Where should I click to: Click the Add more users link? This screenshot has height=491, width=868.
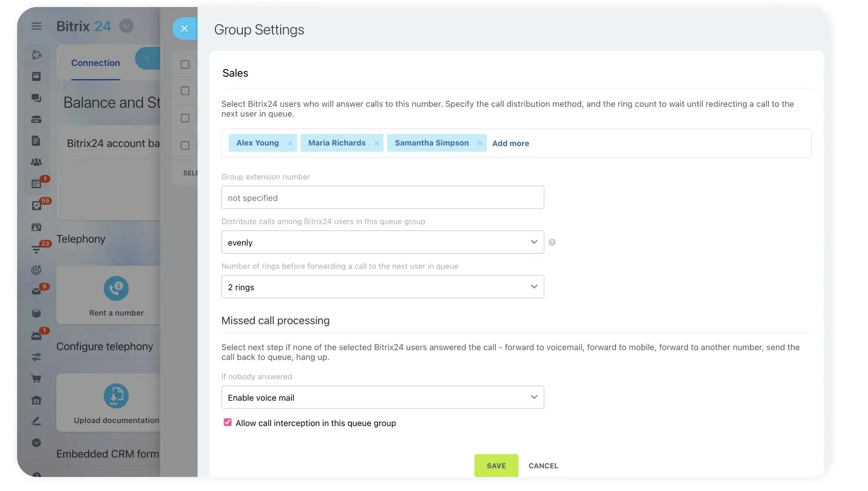tap(510, 144)
